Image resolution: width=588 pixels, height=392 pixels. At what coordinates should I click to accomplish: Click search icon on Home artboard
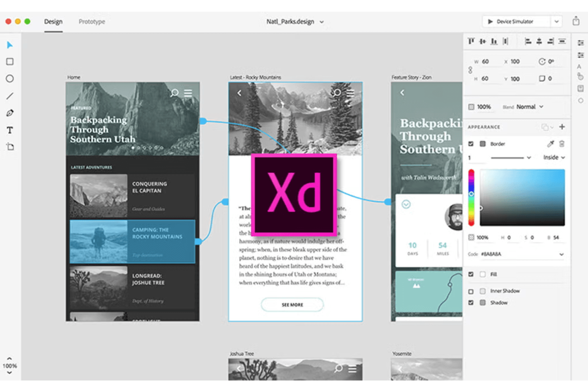click(174, 93)
